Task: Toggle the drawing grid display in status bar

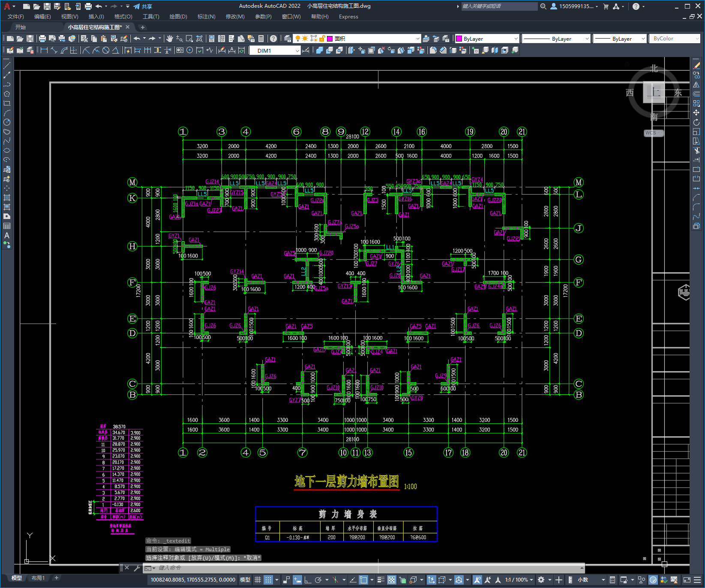Action: click(x=258, y=580)
